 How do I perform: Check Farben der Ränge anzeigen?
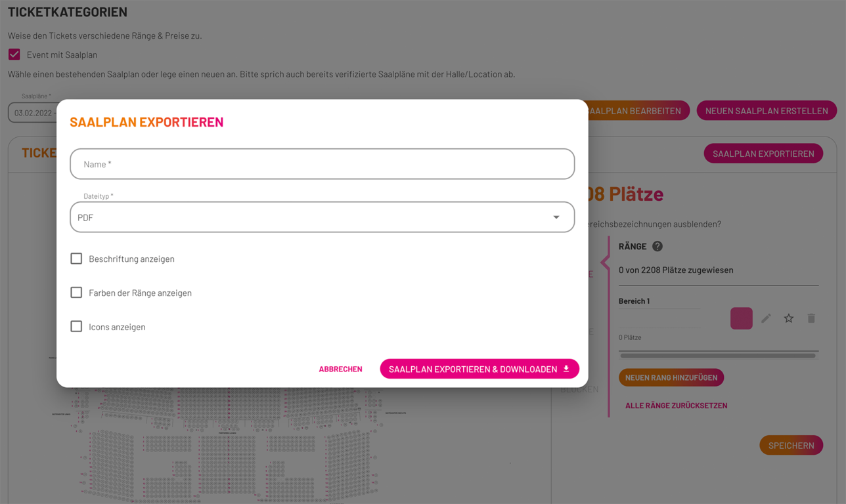[76, 293]
